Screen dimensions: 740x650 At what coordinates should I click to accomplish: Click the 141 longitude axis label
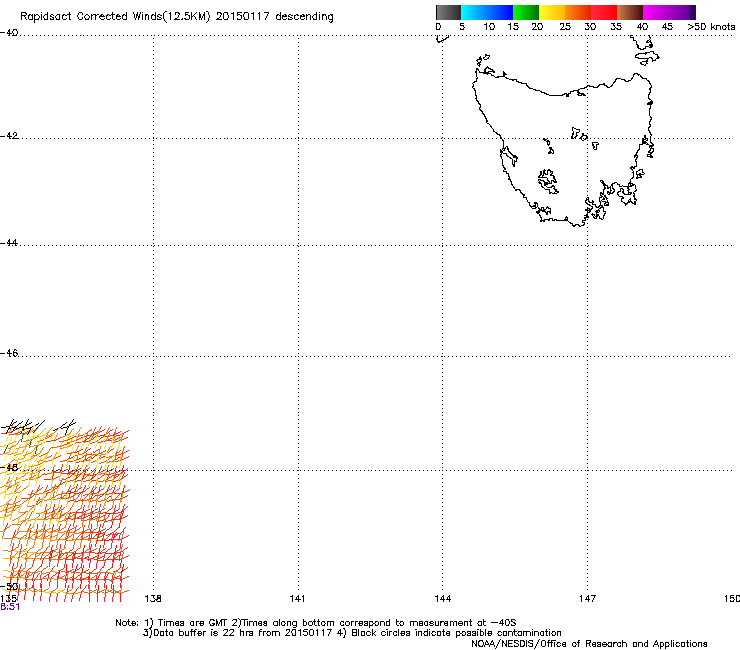(x=297, y=599)
